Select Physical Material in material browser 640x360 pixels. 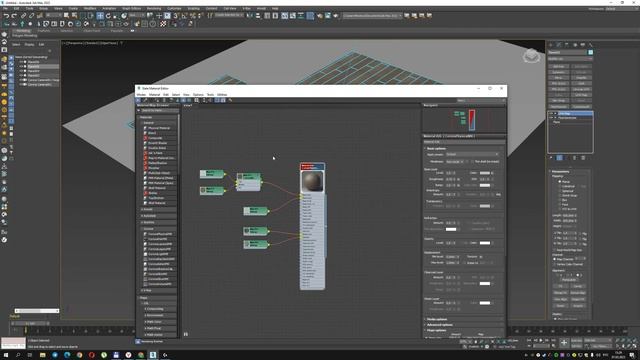(x=159, y=128)
